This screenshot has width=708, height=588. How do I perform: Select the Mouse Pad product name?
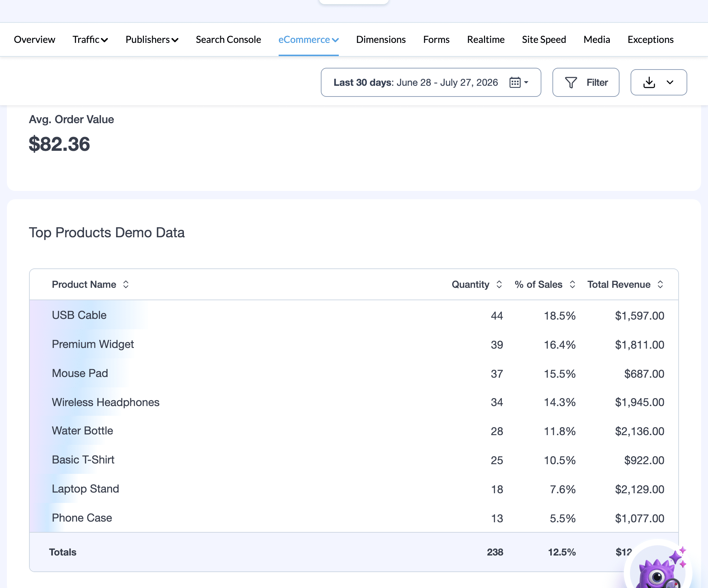(80, 373)
